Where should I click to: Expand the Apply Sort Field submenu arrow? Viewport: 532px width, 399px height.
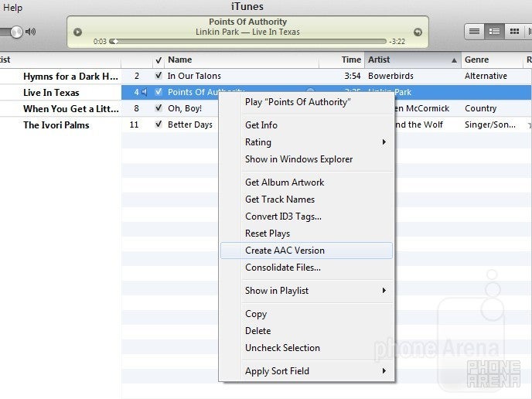tap(384, 371)
